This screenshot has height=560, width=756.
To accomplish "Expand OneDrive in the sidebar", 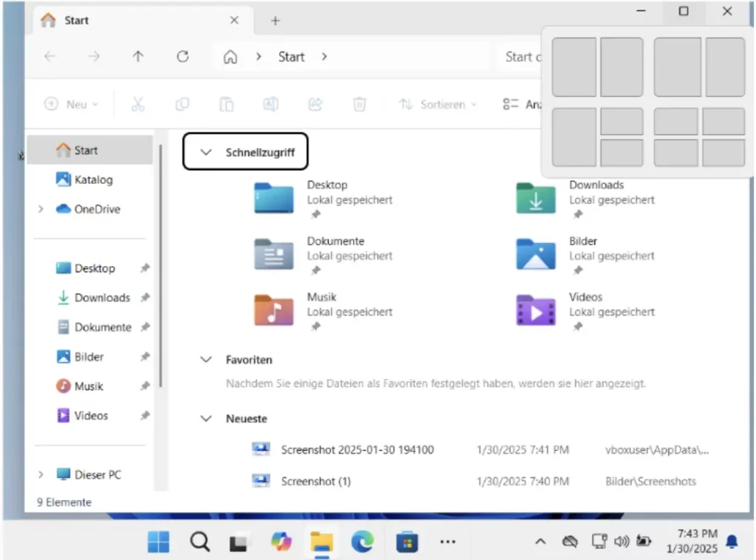I will click(41, 210).
